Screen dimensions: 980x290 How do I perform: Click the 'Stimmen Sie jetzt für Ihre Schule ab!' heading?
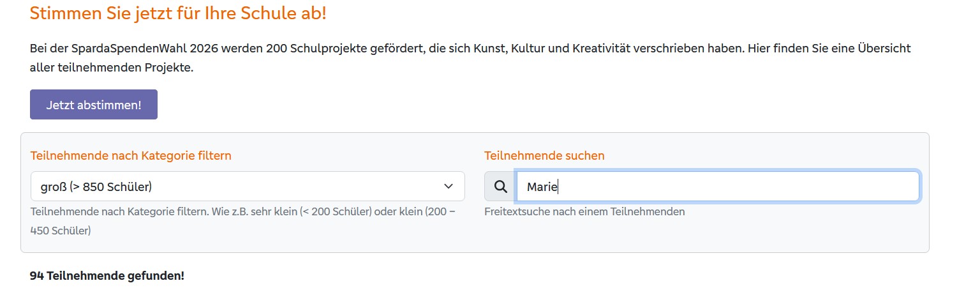(178, 13)
